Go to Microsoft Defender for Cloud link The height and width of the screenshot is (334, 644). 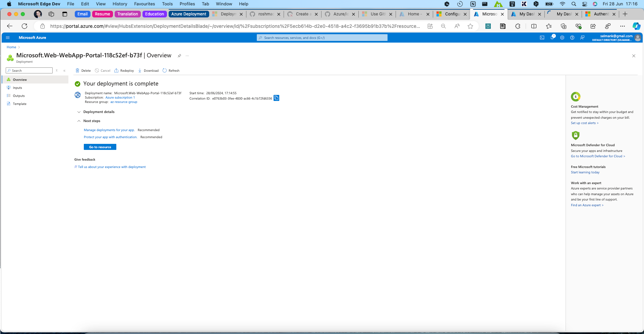(598, 156)
